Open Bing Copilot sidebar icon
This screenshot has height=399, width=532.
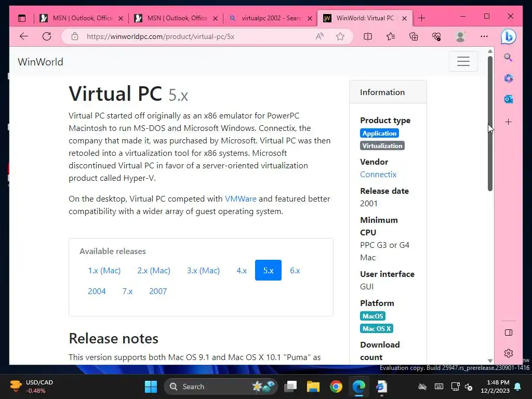508,36
